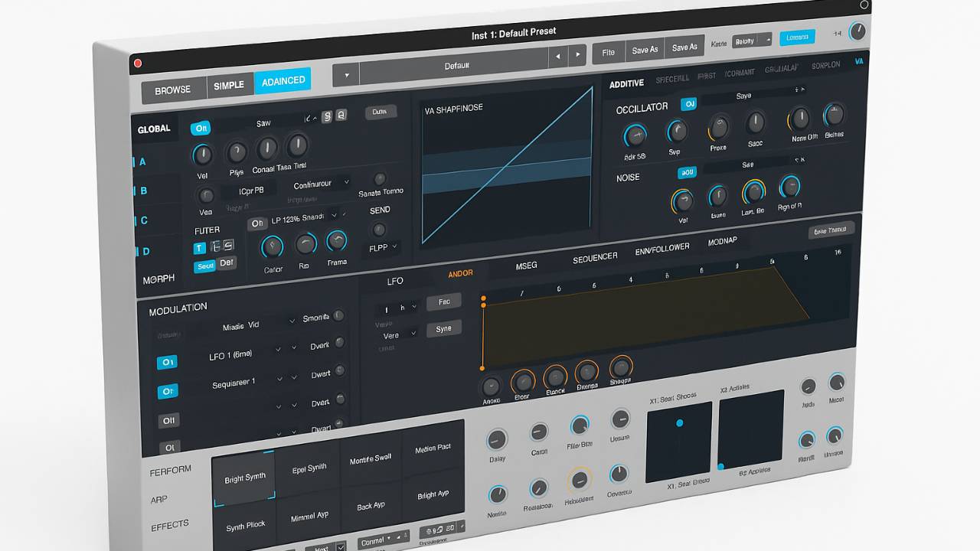Click the X1 XY pad
The image size is (980, 551).
pos(679,442)
